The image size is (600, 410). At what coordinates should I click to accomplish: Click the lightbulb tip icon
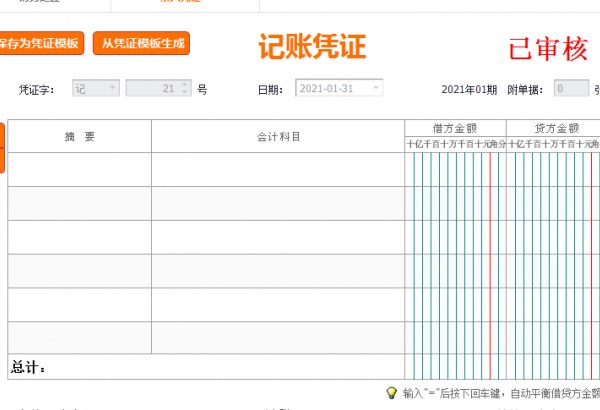click(391, 393)
